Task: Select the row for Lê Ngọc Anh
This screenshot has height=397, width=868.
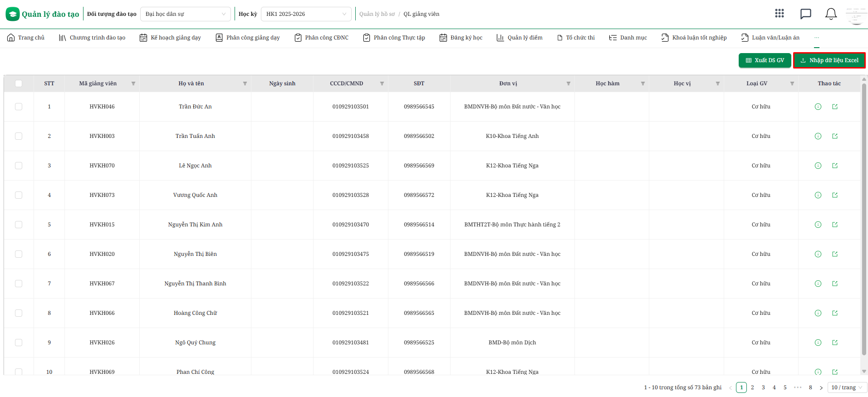Action: 19,166
